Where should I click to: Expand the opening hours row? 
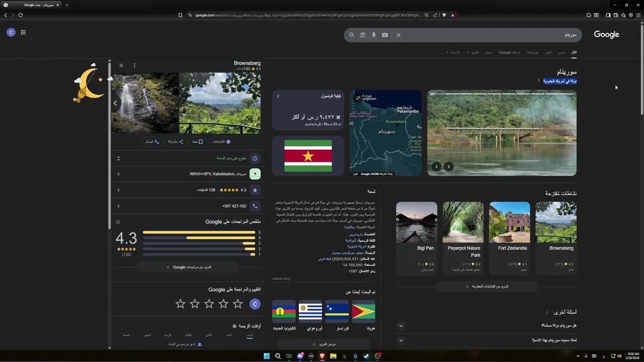(186, 158)
